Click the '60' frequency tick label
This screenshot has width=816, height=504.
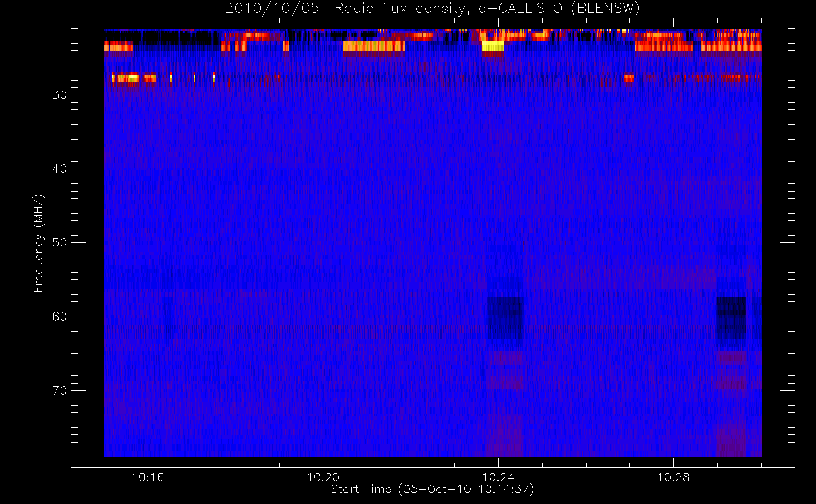[60, 317]
